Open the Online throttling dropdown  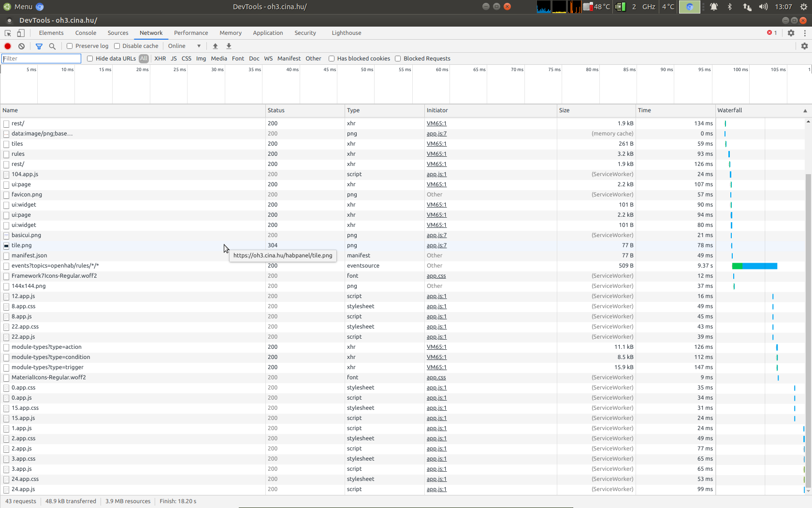pyautogui.click(x=184, y=45)
